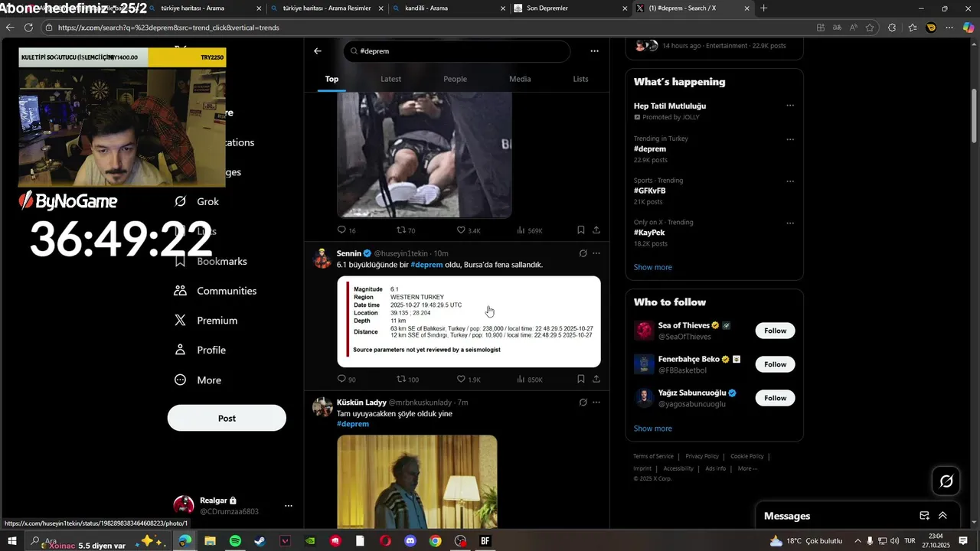Reply to the tweet with 16 comments
980x551 pixels.
[341, 230]
